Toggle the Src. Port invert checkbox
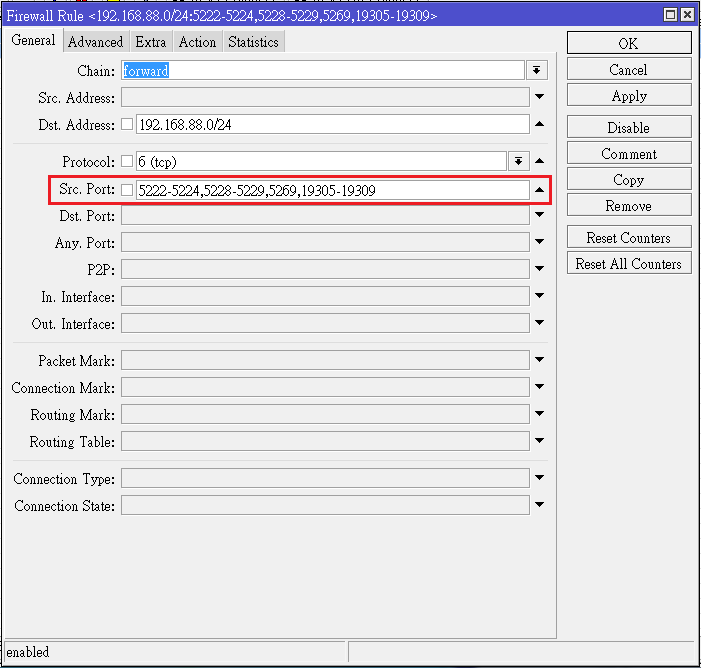Viewport: 701px width, 668px height. pos(127,190)
